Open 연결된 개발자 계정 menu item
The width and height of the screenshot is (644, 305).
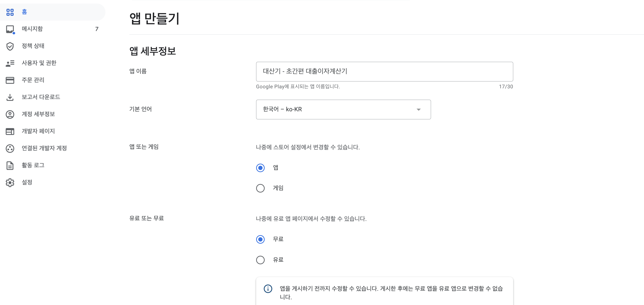tap(44, 148)
